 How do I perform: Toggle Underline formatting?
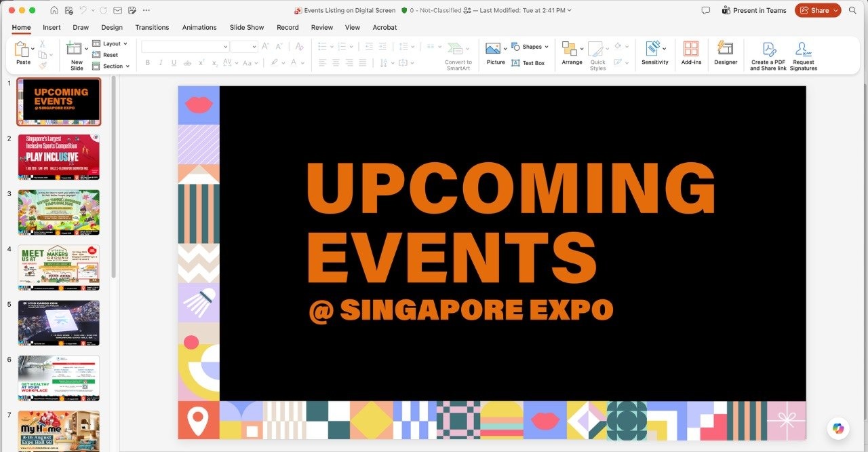pos(174,63)
